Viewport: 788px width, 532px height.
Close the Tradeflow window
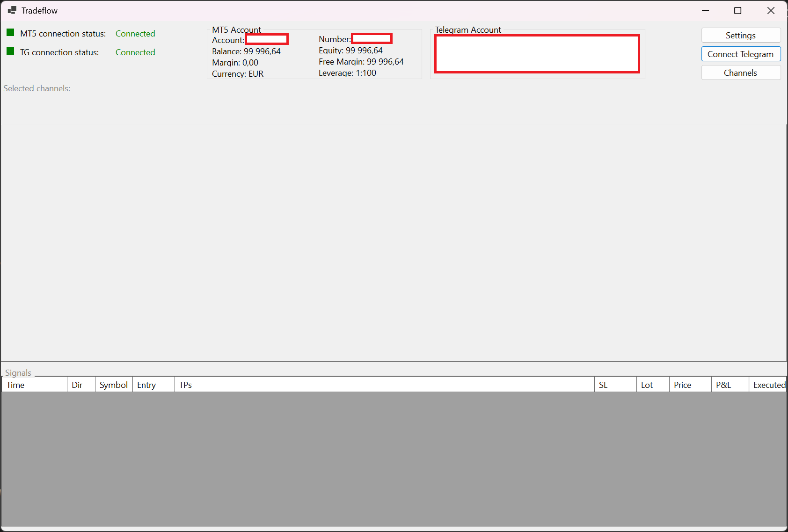coord(771,10)
